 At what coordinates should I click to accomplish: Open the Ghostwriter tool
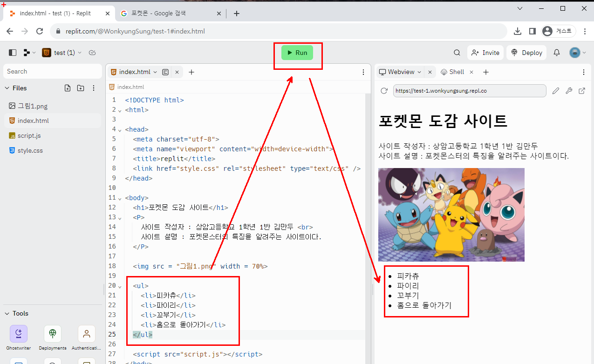pos(19,337)
